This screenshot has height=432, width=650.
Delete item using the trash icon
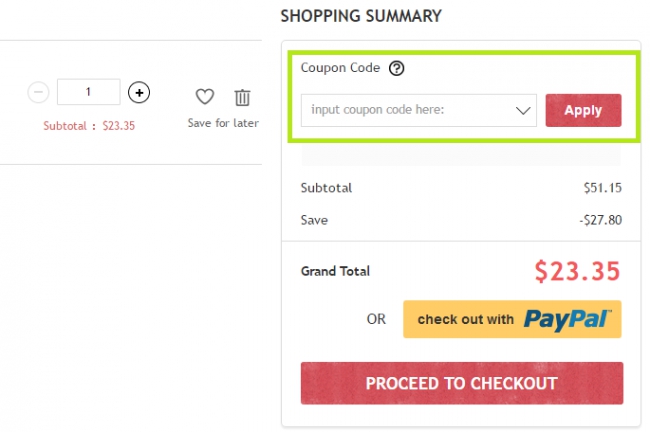243,97
